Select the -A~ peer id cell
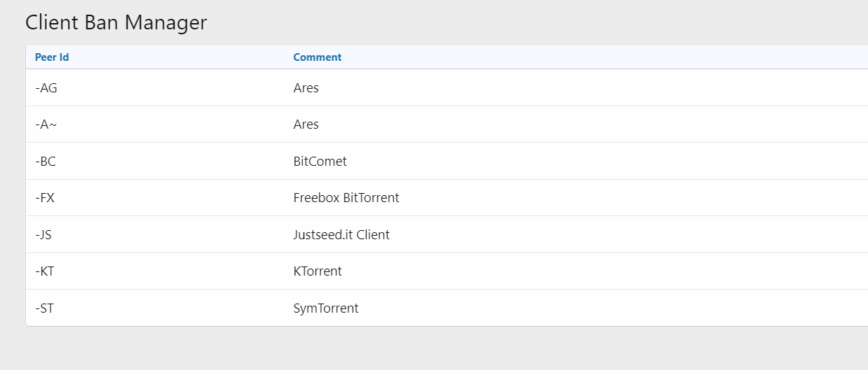Screen dimensions: 868x370 (x=45, y=124)
